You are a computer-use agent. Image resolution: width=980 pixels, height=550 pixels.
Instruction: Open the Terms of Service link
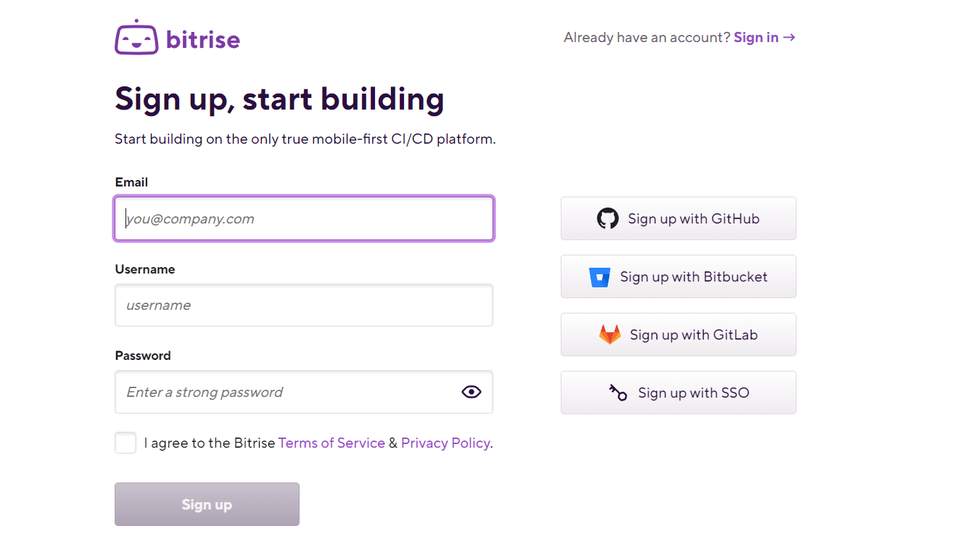point(332,443)
